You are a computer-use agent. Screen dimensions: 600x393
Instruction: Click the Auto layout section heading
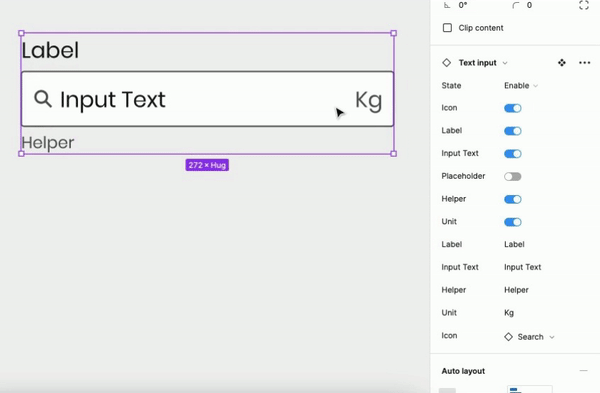pos(463,371)
